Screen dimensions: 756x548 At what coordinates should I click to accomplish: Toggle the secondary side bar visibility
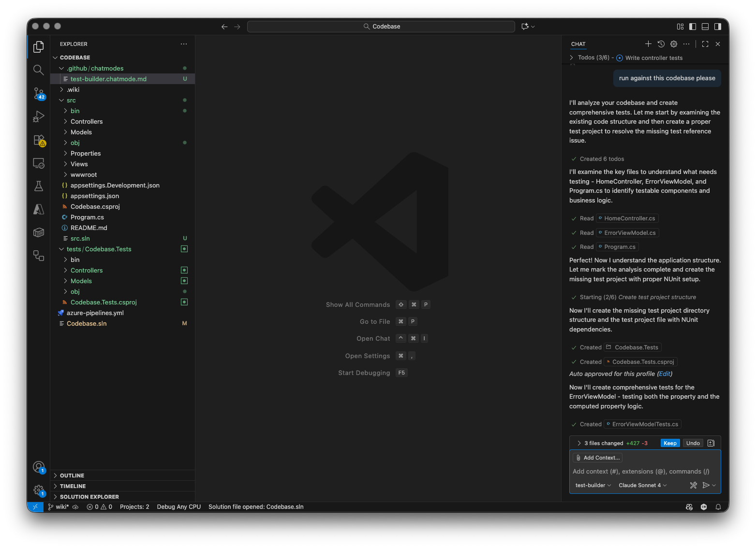coord(718,27)
